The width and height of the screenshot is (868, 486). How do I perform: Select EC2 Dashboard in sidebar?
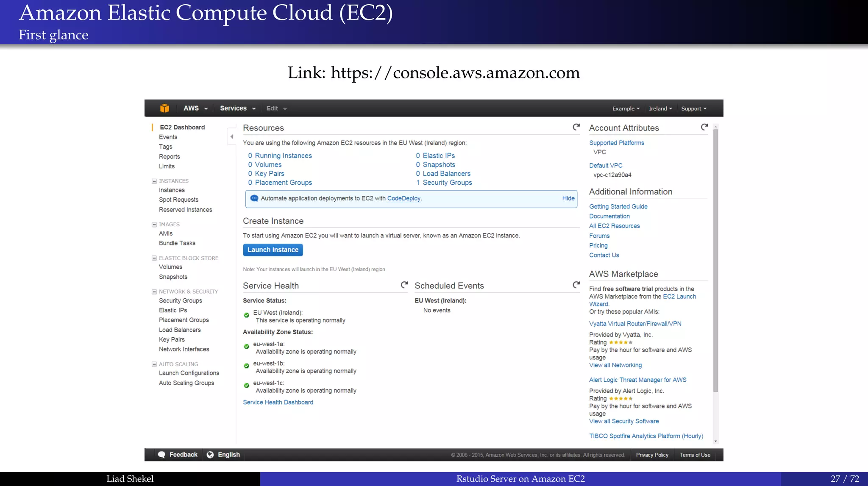[x=182, y=127]
